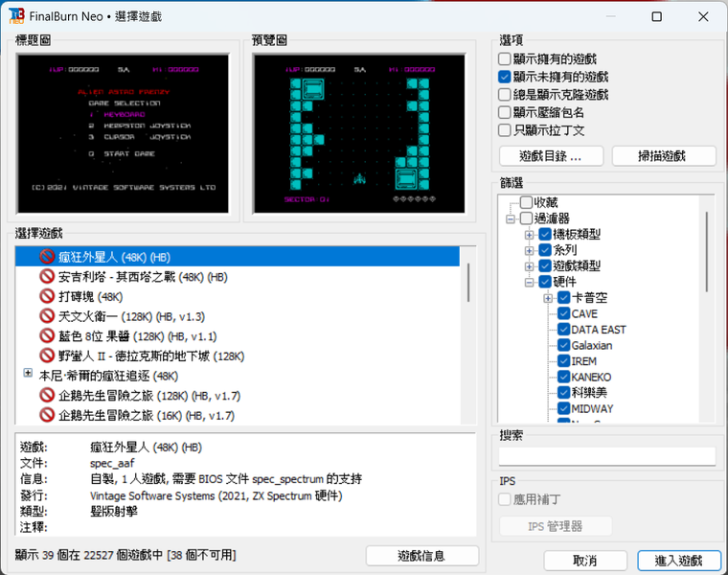Toggle the MIDWAY hardware checkbox
Viewport: 728px width, 575px height.
(x=563, y=408)
